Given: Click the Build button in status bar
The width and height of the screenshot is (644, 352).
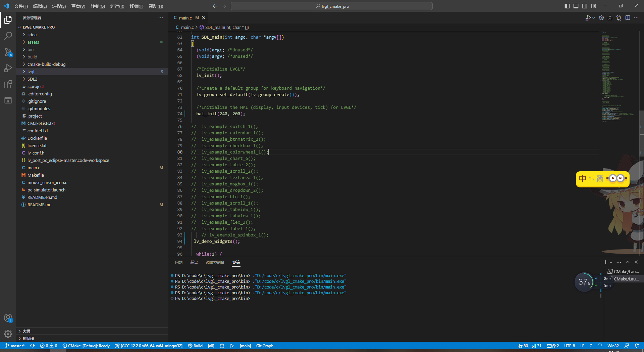Looking at the screenshot, I should coord(195,346).
